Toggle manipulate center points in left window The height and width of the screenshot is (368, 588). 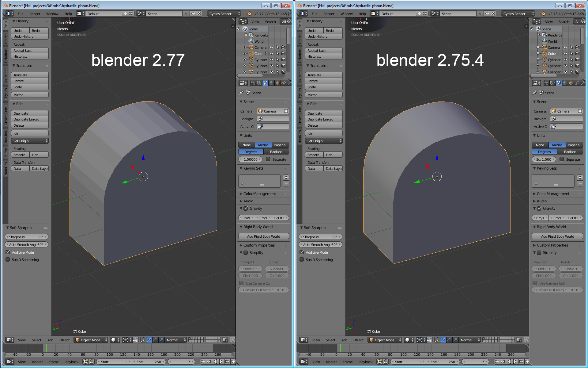tap(135, 340)
